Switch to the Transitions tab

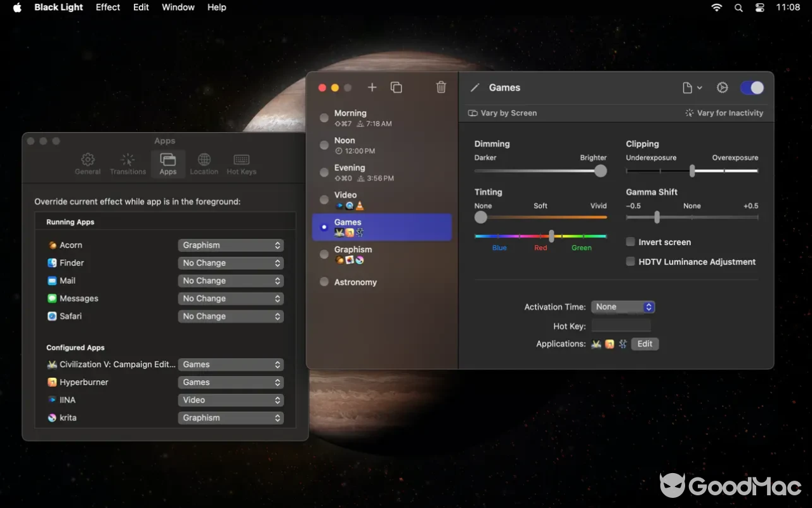tap(128, 163)
